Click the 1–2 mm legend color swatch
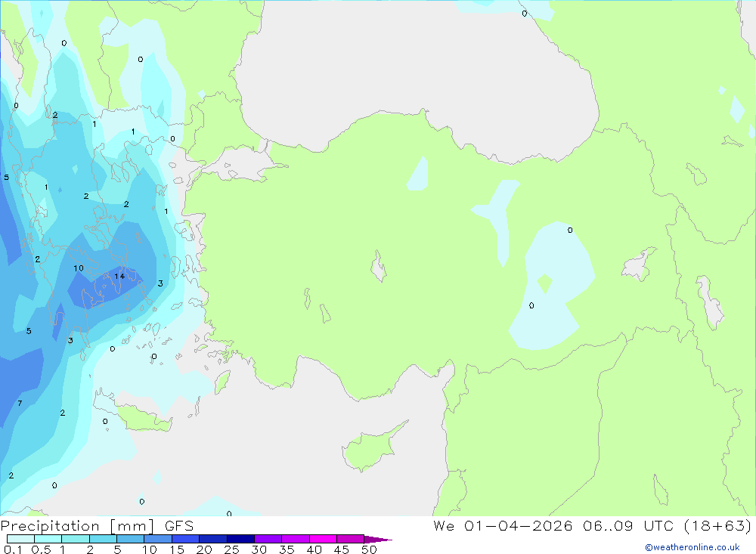This screenshot has height=554, width=756. (76, 539)
